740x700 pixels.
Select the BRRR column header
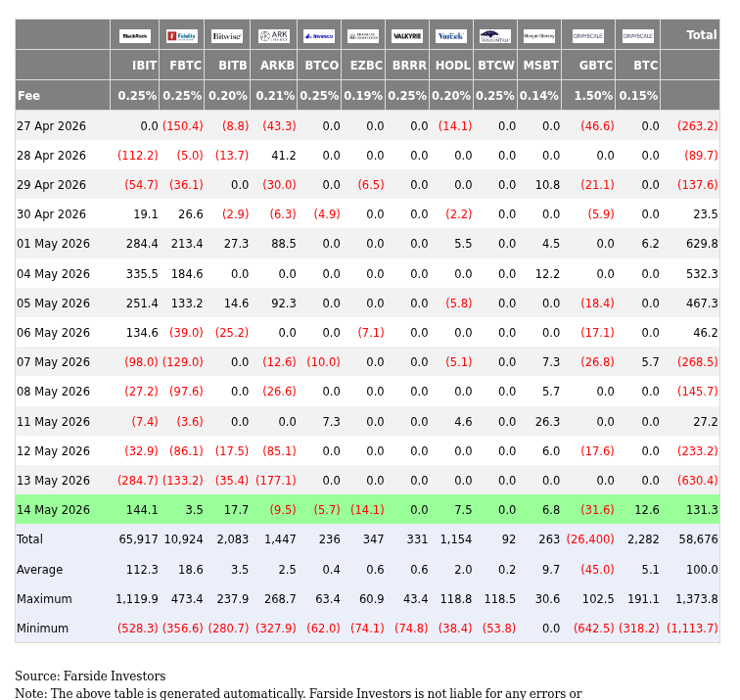click(409, 66)
